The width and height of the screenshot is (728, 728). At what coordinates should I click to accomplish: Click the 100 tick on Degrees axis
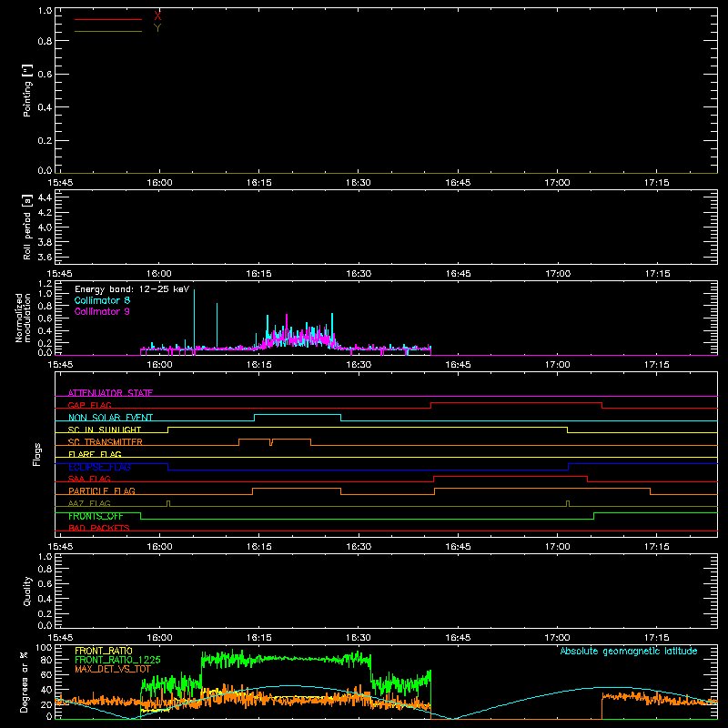click(x=44, y=647)
